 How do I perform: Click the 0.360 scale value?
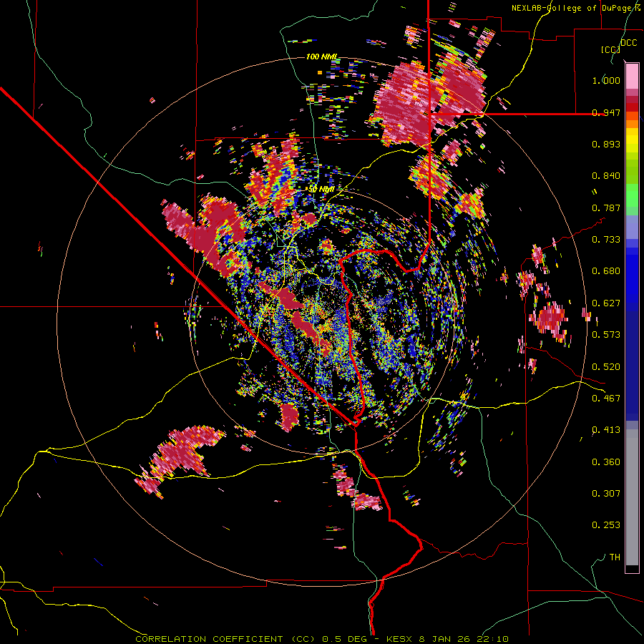606,462
